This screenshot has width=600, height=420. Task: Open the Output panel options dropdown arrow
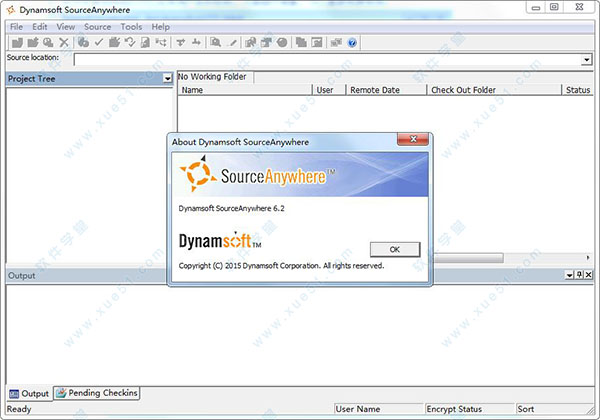click(570, 275)
